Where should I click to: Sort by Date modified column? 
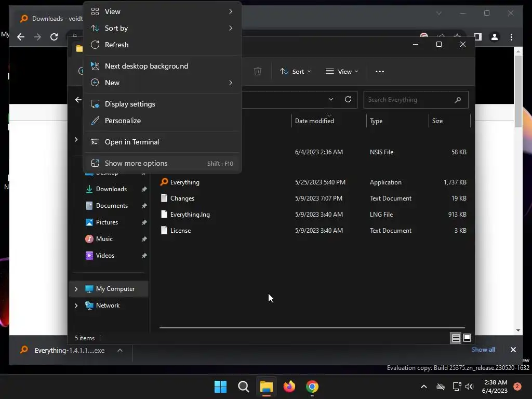[x=328, y=121]
